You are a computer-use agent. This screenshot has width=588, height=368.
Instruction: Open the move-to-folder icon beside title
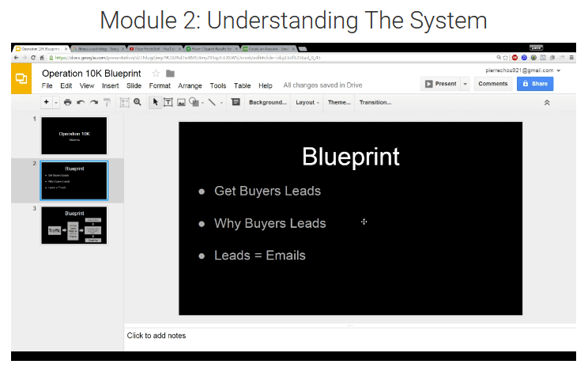pos(170,74)
